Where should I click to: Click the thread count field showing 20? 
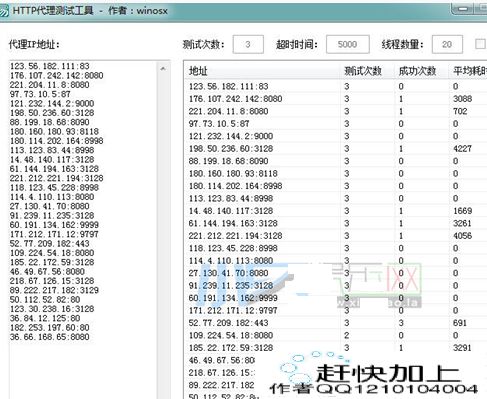(x=447, y=44)
